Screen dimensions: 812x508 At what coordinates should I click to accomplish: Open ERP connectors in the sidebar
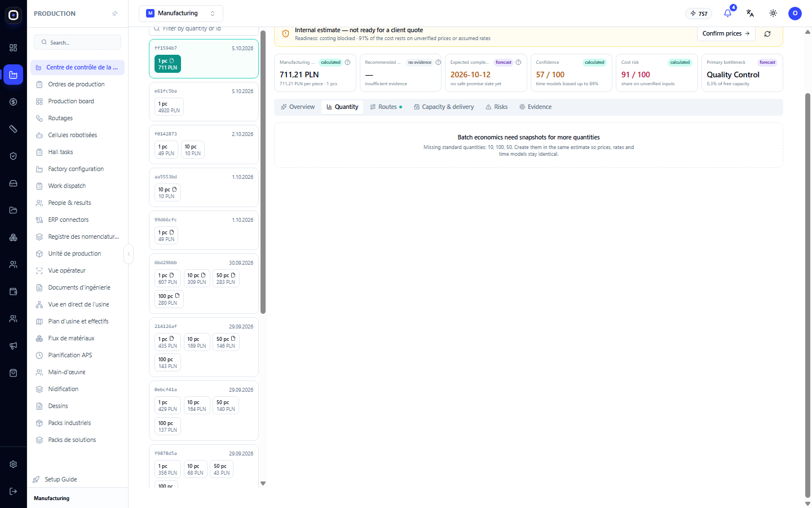pos(78,220)
